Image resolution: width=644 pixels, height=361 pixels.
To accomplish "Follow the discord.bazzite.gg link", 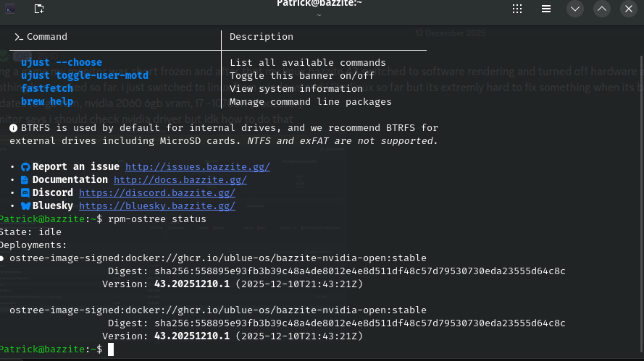I will pyautogui.click(x=156, y=193).
